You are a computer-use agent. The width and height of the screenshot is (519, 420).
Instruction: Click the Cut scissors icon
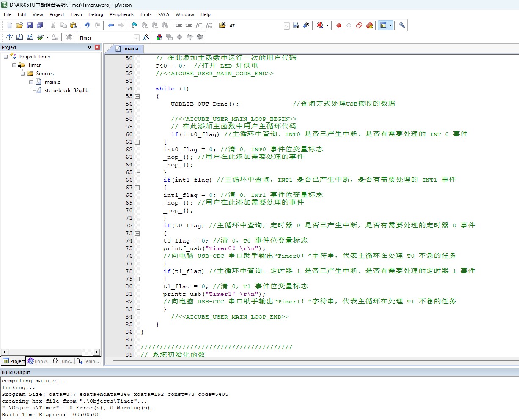(53, 25)
